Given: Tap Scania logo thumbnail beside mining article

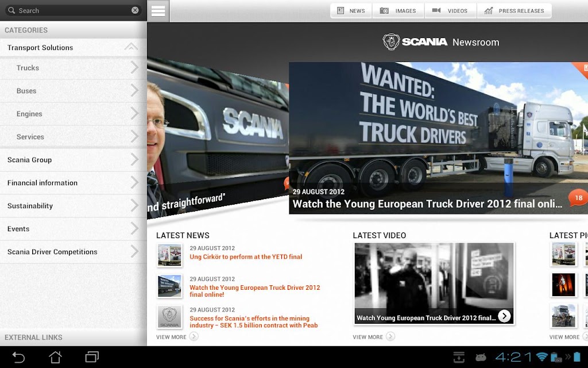Looking at the screenshot, I should point(169,317).
